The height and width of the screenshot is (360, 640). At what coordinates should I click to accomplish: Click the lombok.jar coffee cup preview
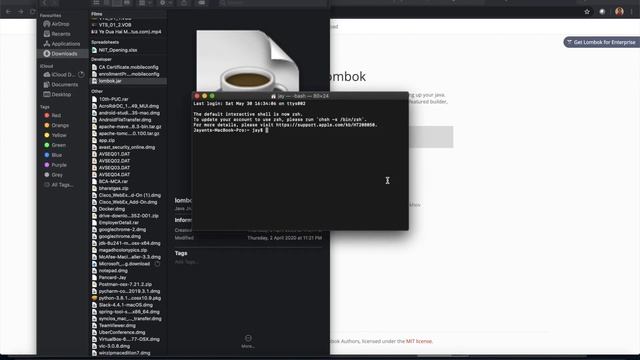pos(248,61)
